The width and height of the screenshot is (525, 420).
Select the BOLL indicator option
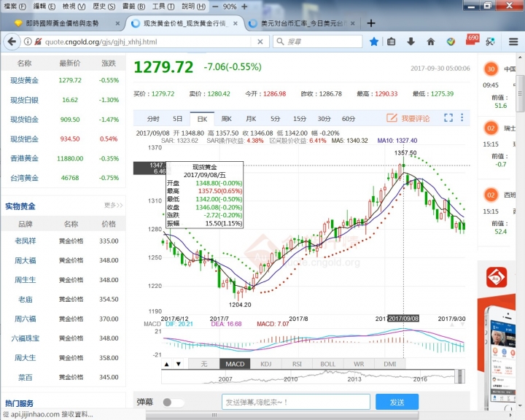tap(328, 364)
